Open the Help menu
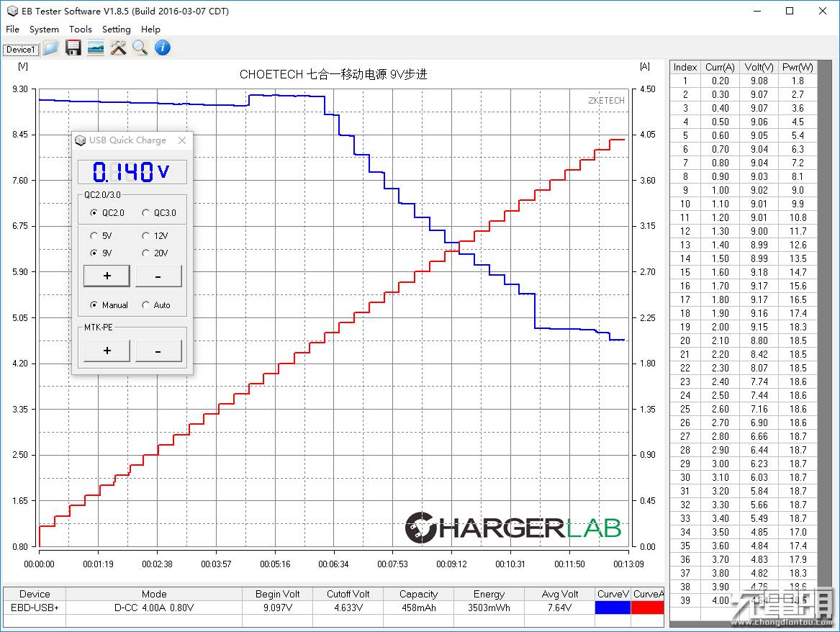This screenshot has height=632, width=840. (x=150, y=30)
